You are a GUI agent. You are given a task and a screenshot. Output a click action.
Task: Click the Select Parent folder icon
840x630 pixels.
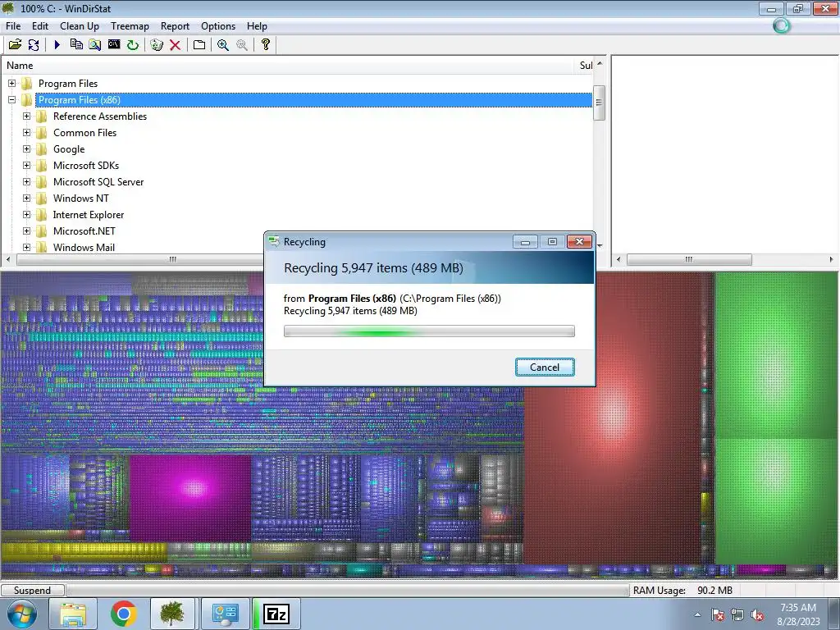tap(199, 44)
